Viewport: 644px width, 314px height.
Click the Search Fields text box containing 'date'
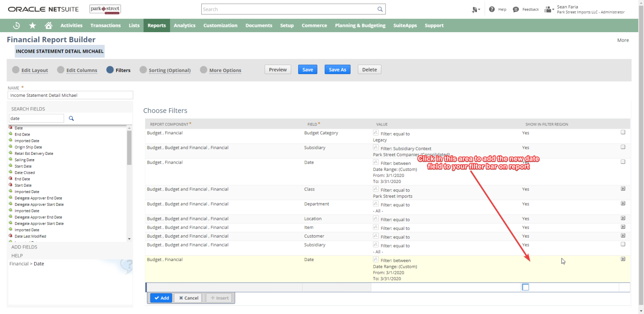click(x=36, y=118)
